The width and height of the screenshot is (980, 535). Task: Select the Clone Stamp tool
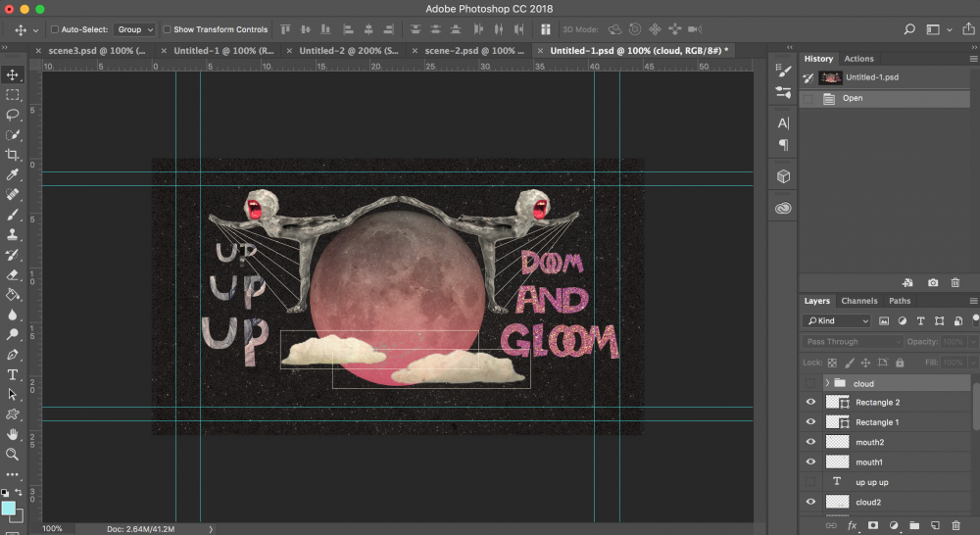(x=12, y=235)
